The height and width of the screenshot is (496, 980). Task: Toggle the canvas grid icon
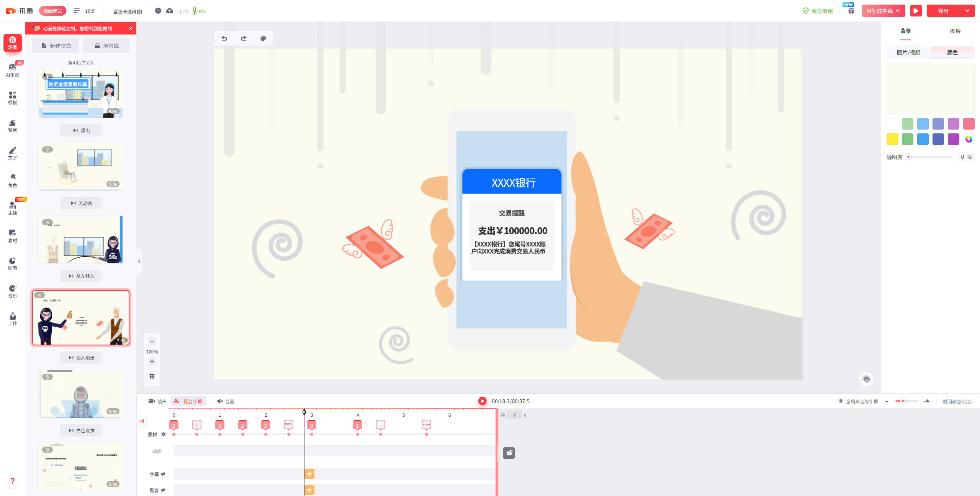(152, 376)
